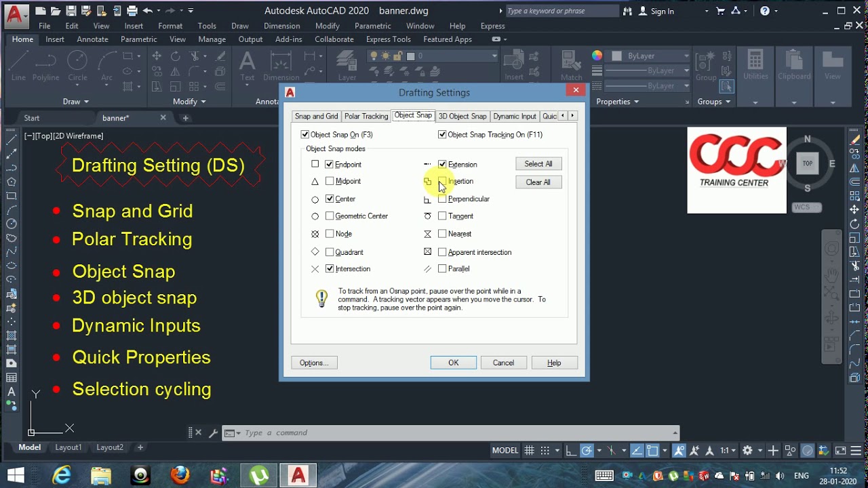The height and width of the screenshot is (488, 868).
Task: Click OK in Drafting Settings
Action: pos(454,363)
